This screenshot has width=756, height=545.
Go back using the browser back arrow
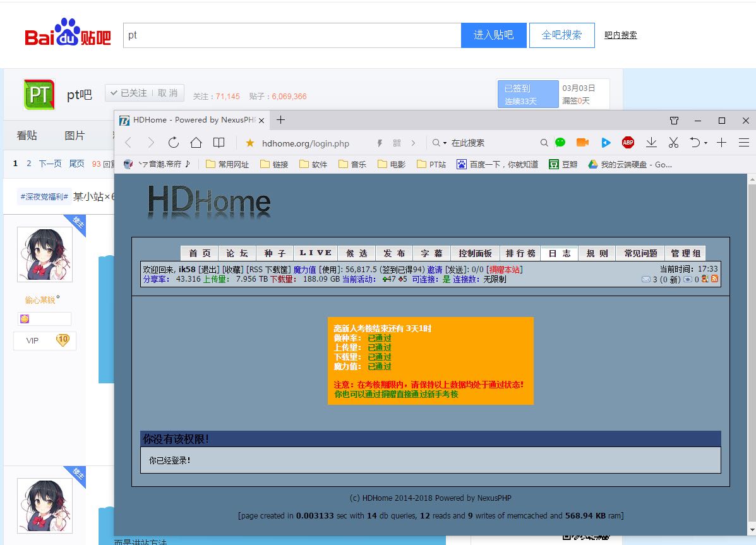pyautogui.click(x=128, y=143)
